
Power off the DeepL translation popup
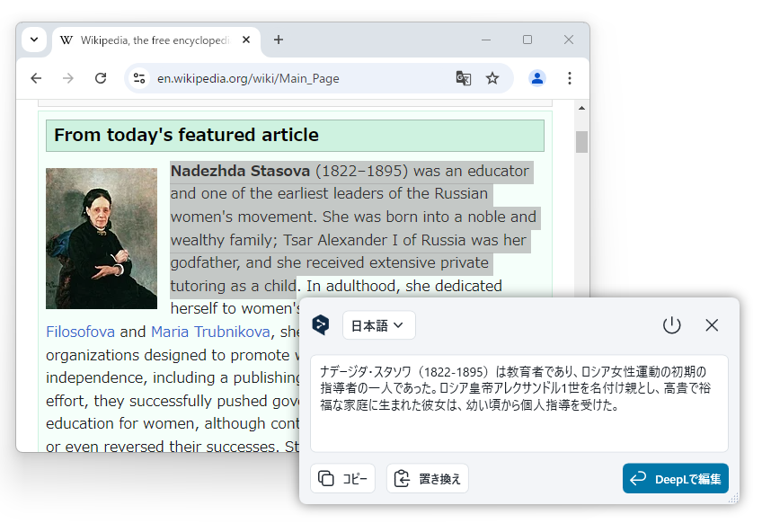pyautogui.click(x=671, y=325)
